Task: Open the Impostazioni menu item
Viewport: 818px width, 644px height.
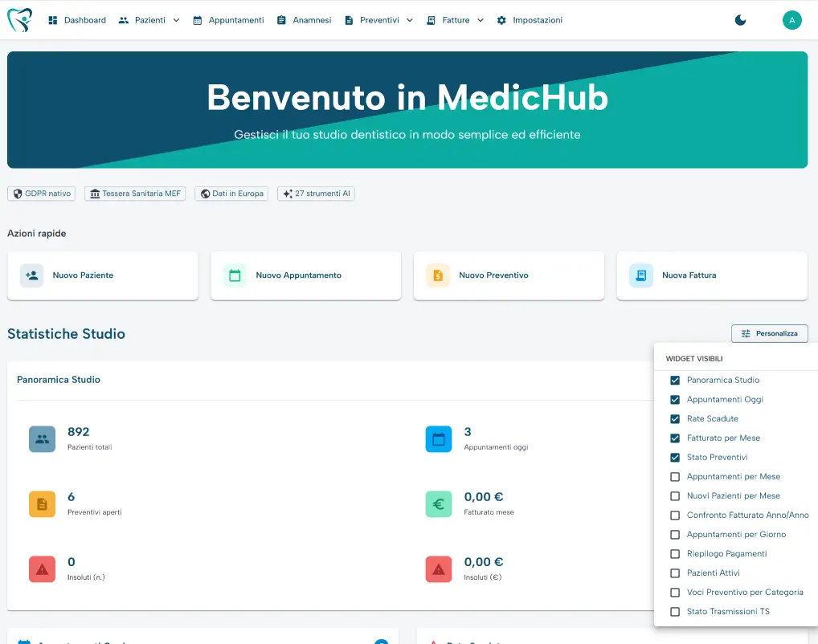Action: (x=530, y=20)
